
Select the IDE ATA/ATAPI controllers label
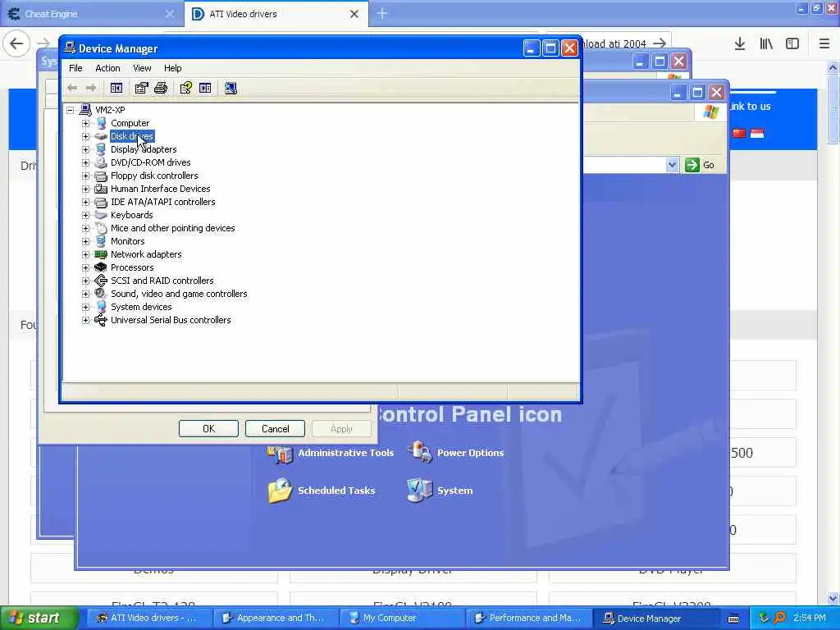[163, 202]
